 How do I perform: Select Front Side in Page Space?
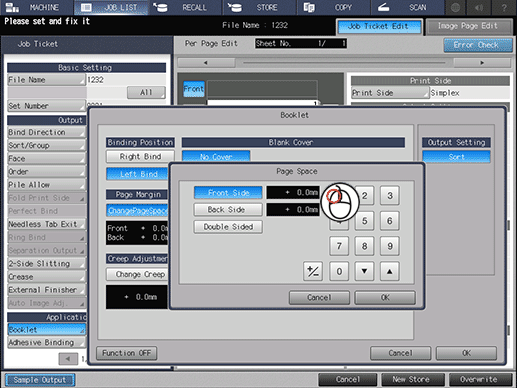(x=228, y=193)
